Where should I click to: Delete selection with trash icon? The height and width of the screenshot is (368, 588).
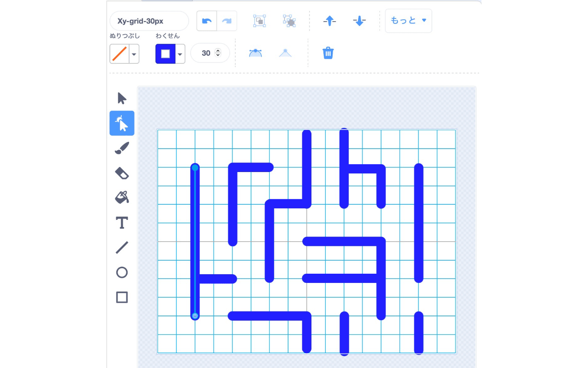(328, 53)
